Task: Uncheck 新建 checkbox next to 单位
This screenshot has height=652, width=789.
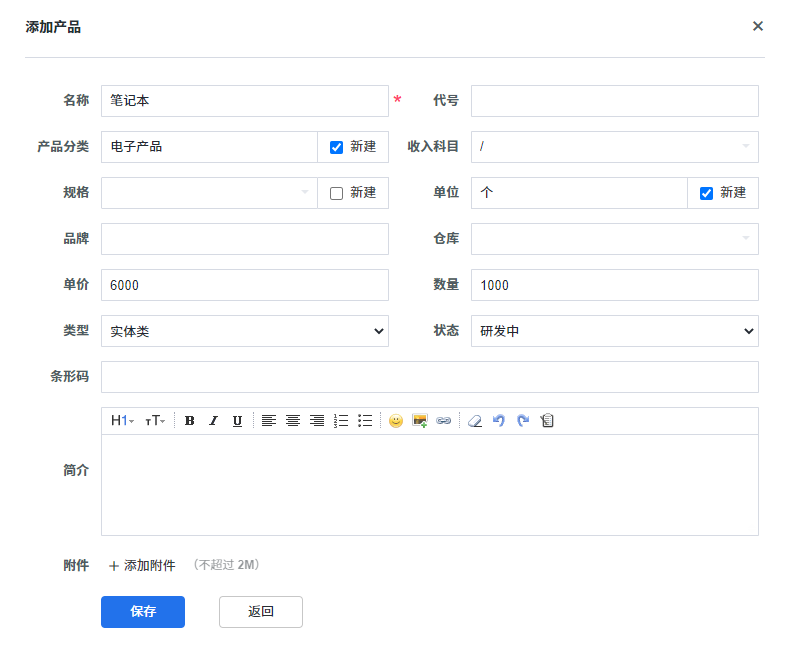Action: tap(706, 193)
